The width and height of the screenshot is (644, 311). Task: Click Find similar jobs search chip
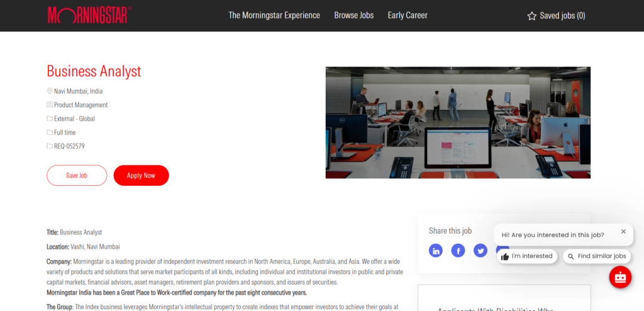tap(596, 256)
